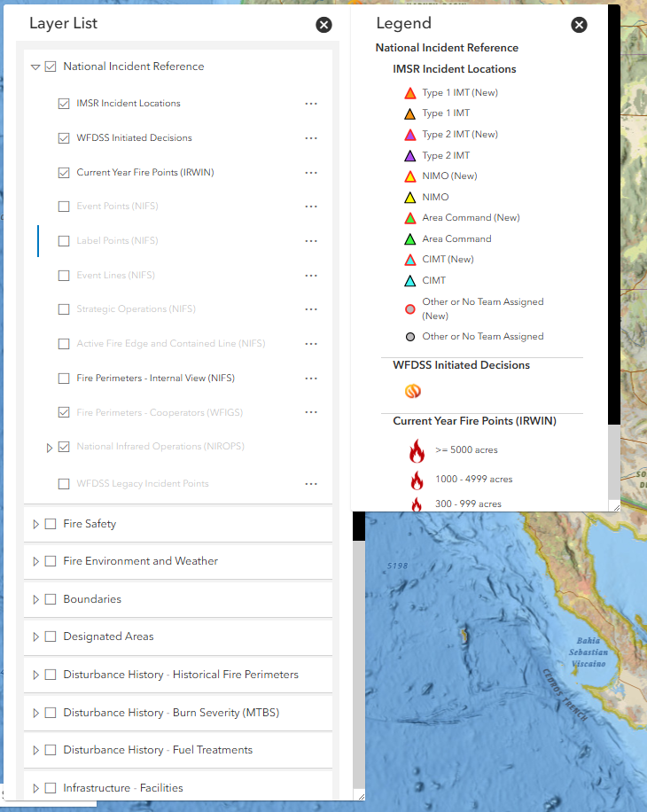Uncheck WFDSS Initiated Decisions layer

tap(64, 138)
